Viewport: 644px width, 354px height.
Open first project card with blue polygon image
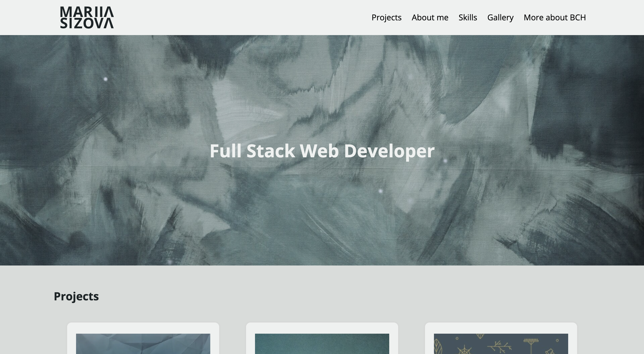tap(143, 344)
